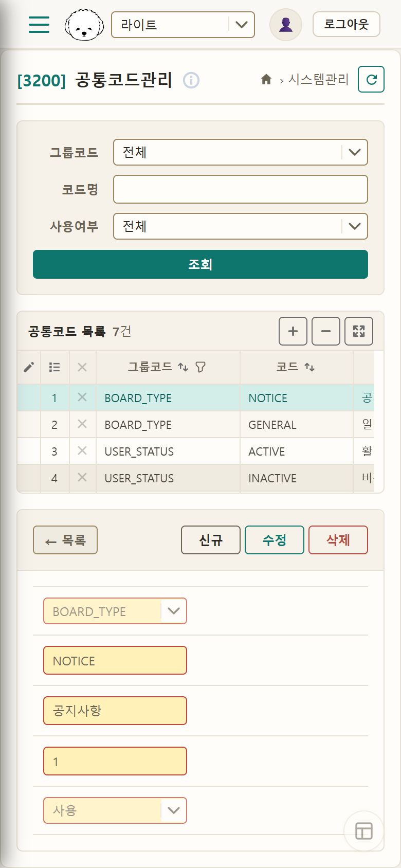
Task: Click the 신규 button
Action: point(211,540)
